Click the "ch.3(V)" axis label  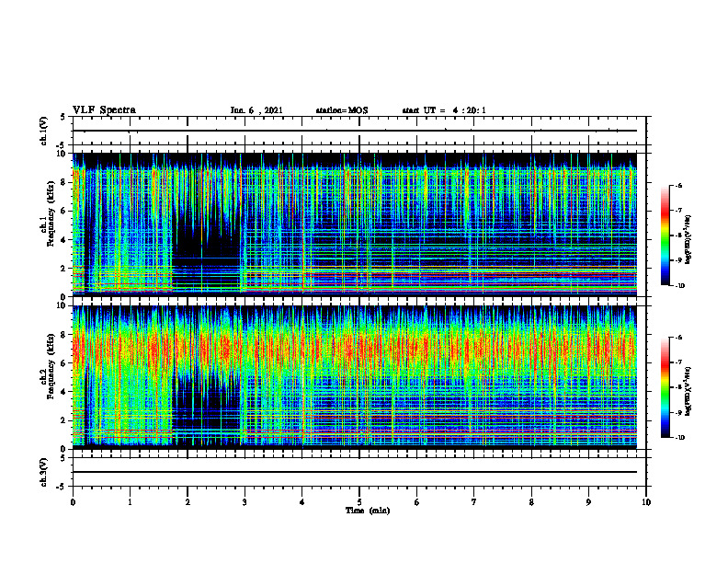[x=44, y=473]
